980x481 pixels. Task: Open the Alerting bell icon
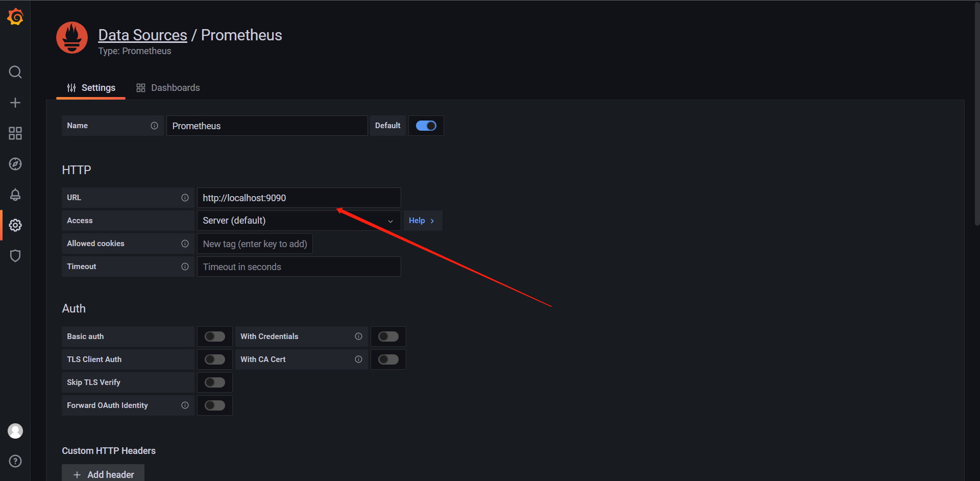tap(15, 195)
